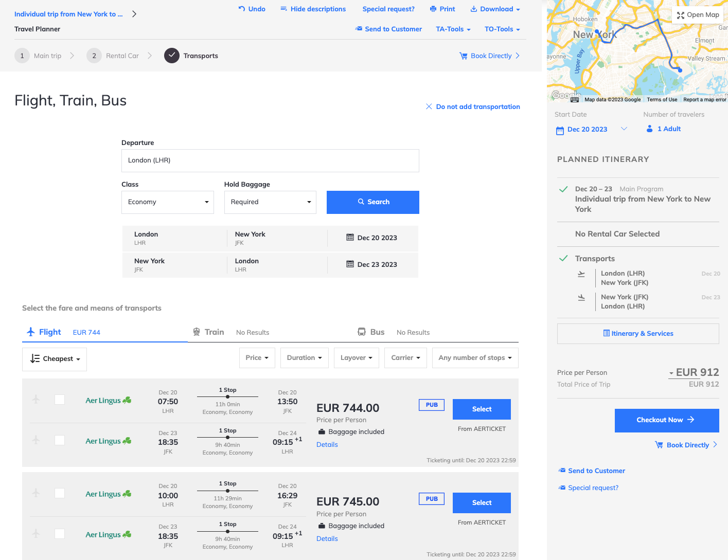Tick the return flight checkbox in EUR 744 offer
The image size is (728, 560).
(60, 440)
